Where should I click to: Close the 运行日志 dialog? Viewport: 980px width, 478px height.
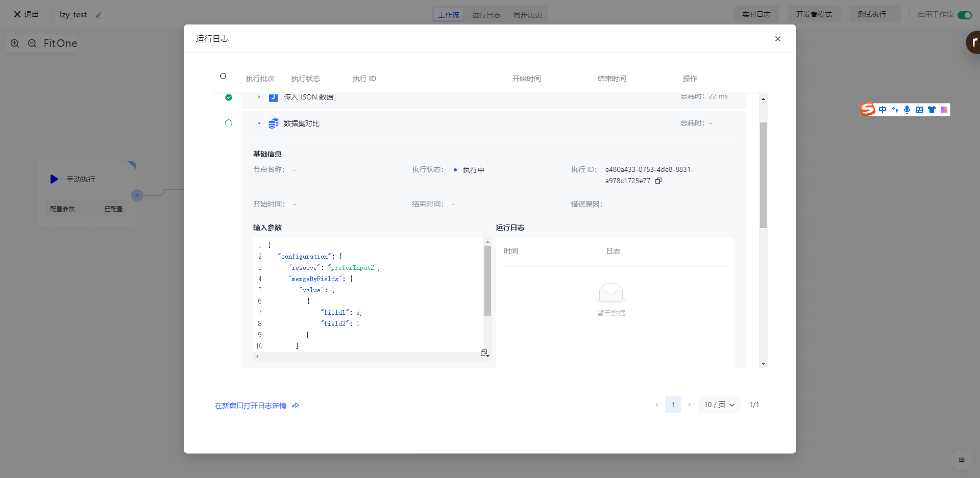point(777,39)
